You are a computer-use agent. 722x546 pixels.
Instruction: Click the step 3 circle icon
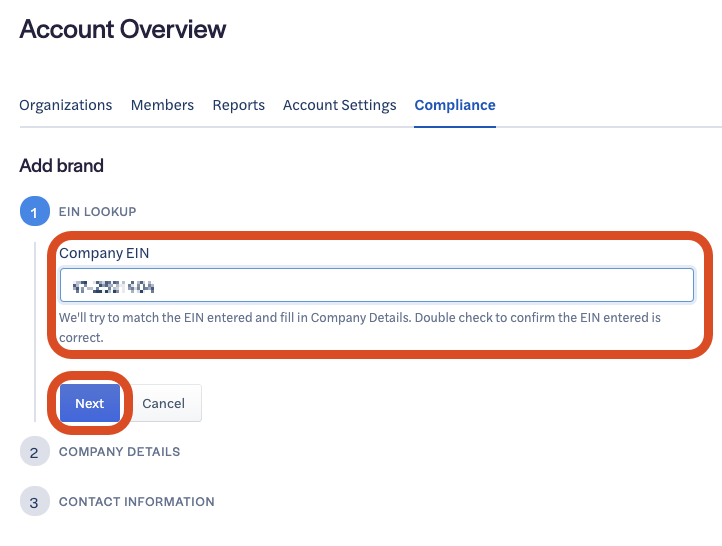click(x=34, y=502)
